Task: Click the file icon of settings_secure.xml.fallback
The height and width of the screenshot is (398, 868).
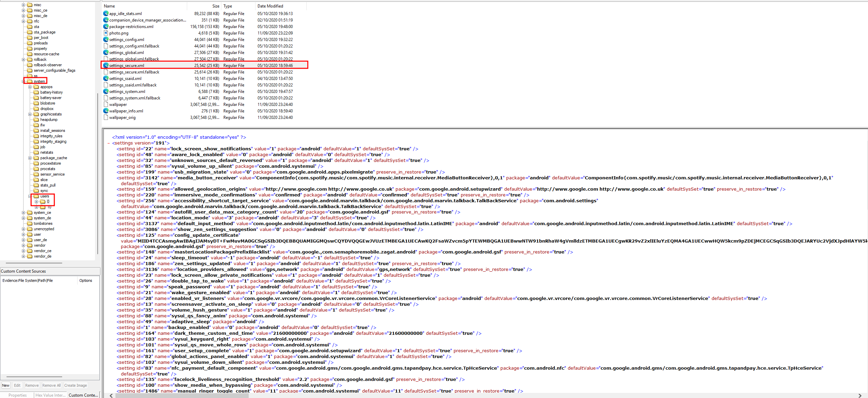Action: point(106,72)
